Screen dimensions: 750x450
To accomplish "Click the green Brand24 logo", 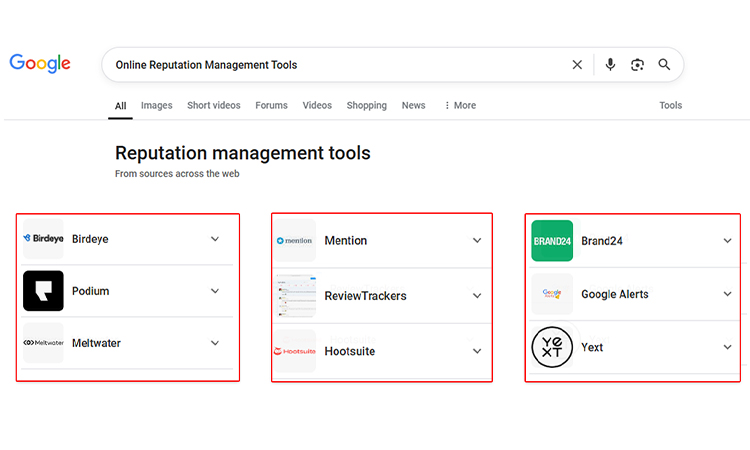I will [552, 241].
